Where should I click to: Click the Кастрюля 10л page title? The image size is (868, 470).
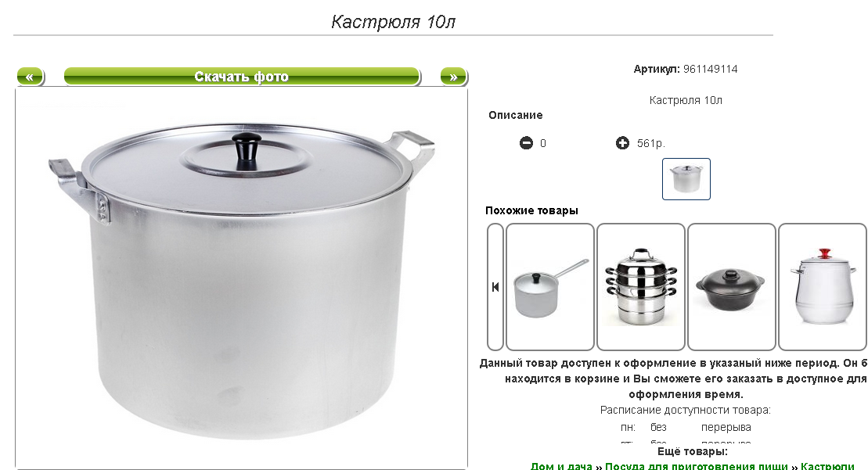[x=393, y=22]
